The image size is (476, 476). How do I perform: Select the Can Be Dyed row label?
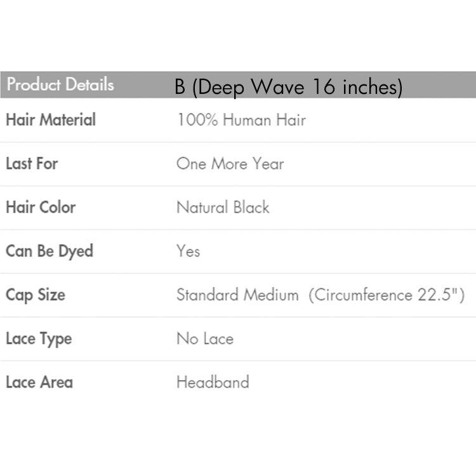coord(50,251)
